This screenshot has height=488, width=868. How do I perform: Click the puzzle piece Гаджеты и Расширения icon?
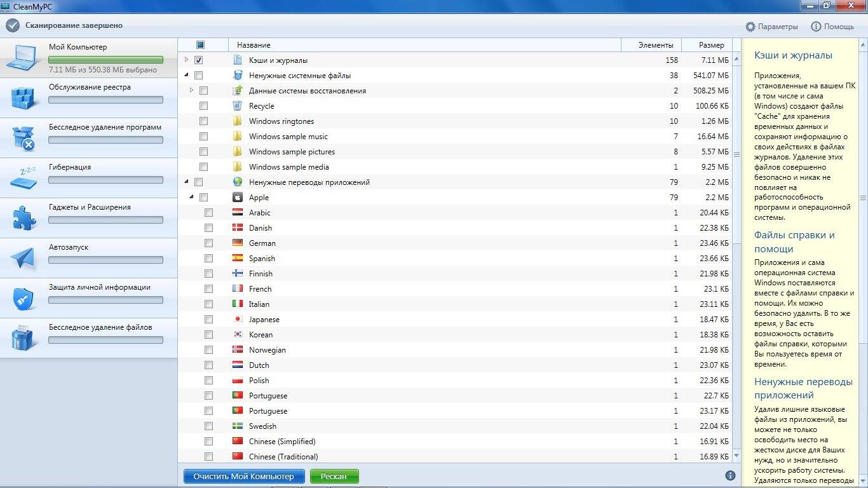click(x=24, y=218)
